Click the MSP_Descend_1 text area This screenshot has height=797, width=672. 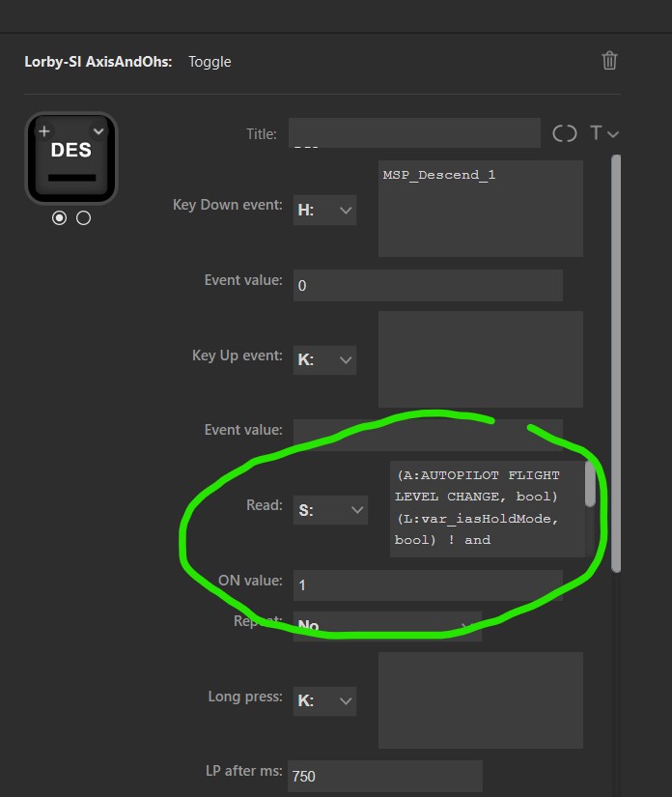(481, 209)
